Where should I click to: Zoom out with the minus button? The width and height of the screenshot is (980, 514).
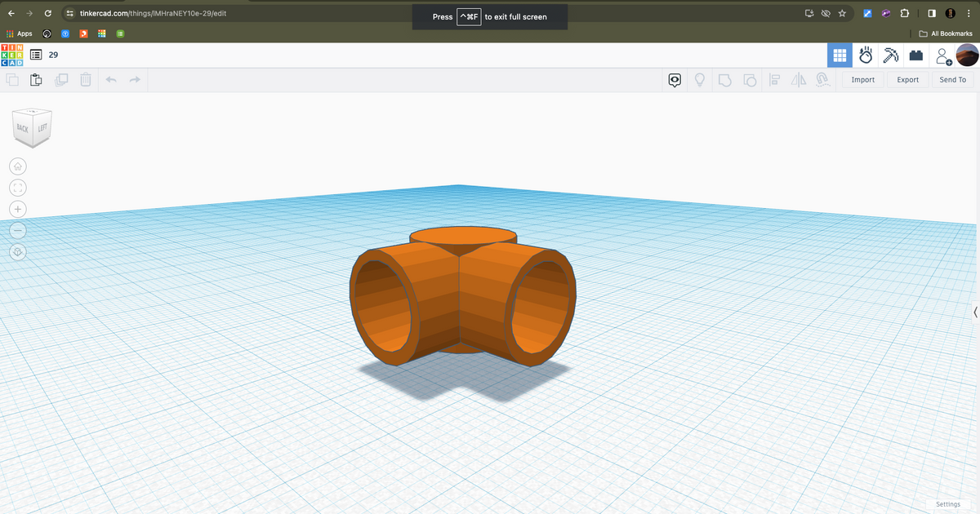point(18,230)
